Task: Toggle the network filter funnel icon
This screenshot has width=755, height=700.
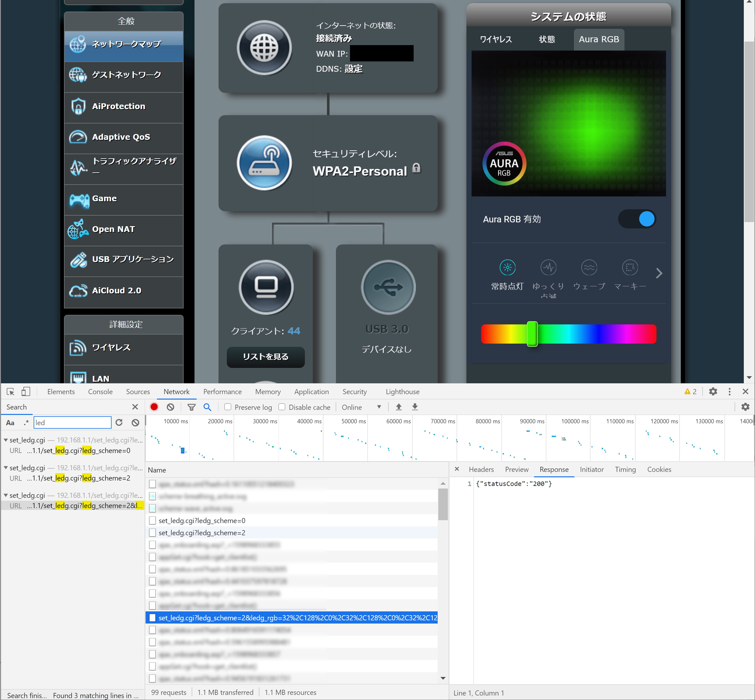Action: (x=191, y=407)
